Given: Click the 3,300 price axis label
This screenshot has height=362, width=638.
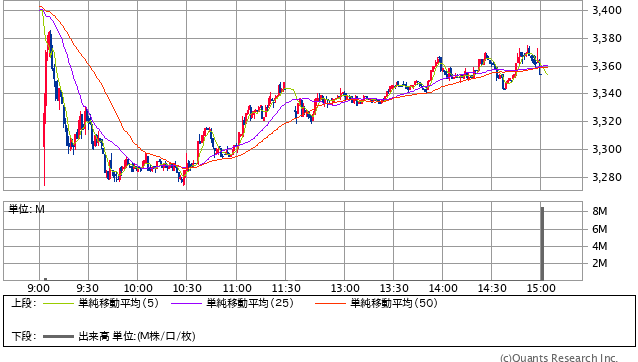Looking at the screenshot, I should pyautogui.click(x=607, y=149).
